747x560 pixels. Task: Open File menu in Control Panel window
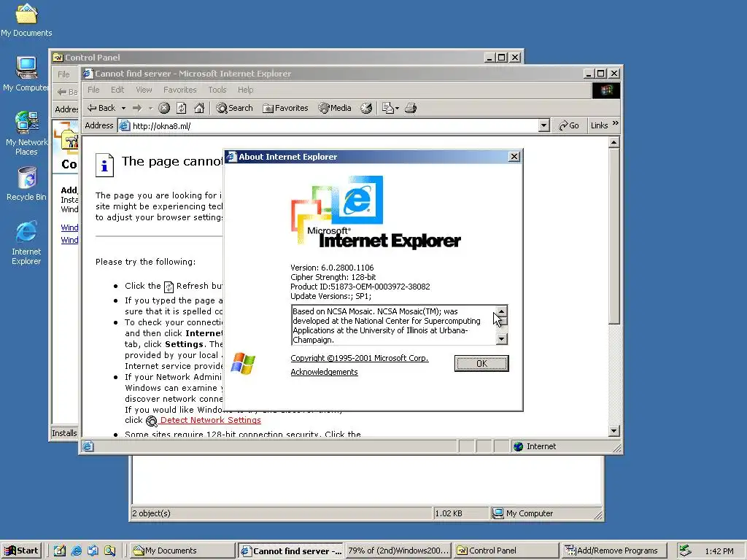[63, 74]
